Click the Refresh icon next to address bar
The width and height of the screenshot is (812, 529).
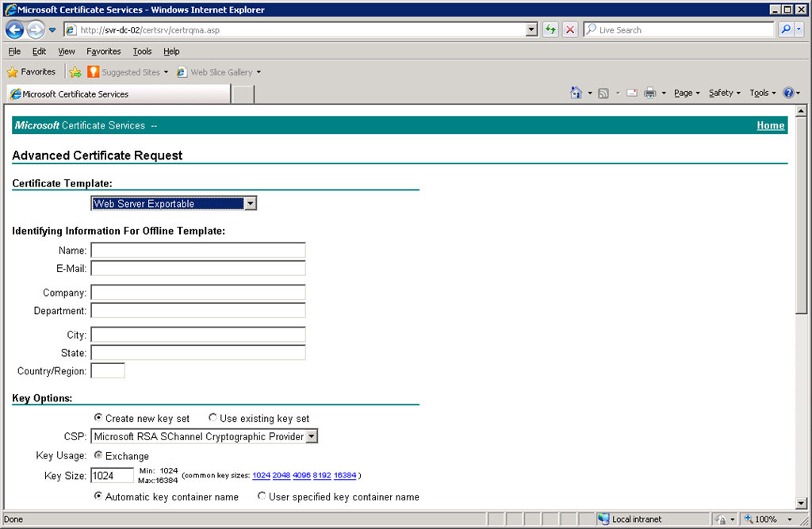(x=550, y=29)
